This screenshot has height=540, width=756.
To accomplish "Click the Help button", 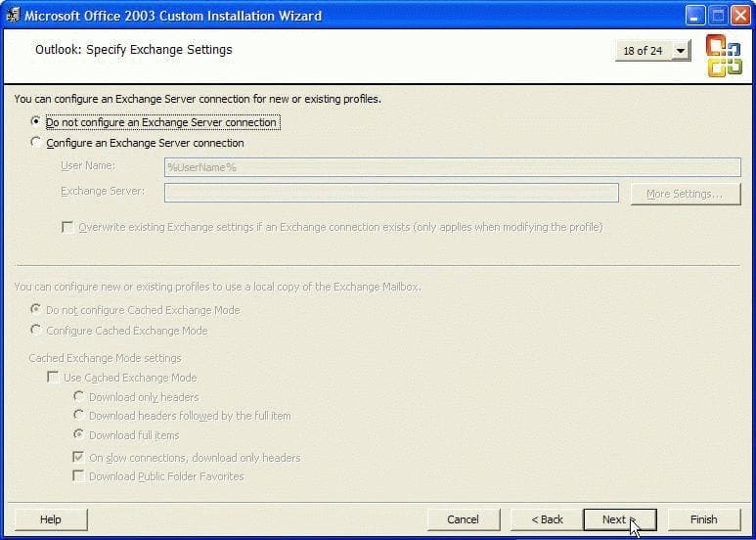I will (51, 519).
